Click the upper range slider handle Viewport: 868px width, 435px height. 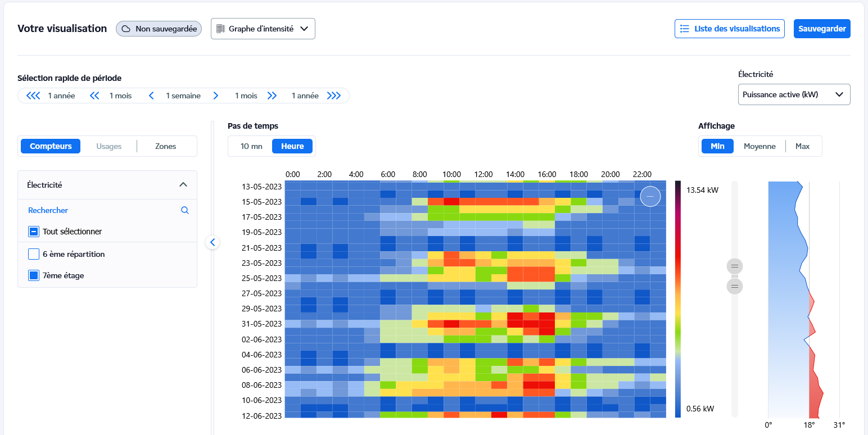[x=734, y=266]
